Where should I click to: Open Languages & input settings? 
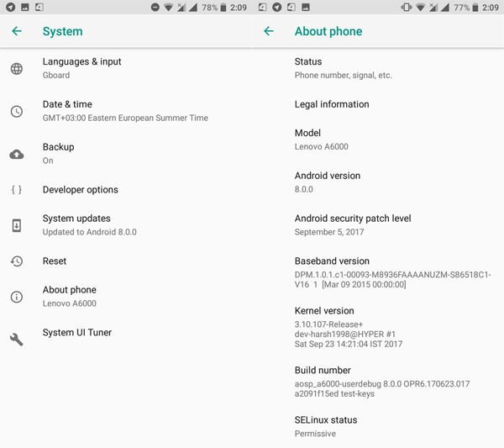(126, 68)
